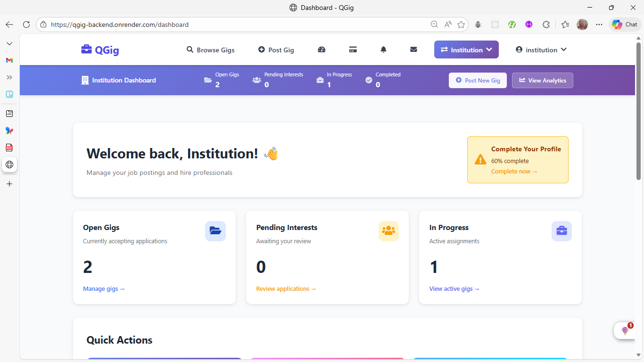Screen dimensions: 644x362
Task: Add page to favorites star icon
Action: coord(461,25)
